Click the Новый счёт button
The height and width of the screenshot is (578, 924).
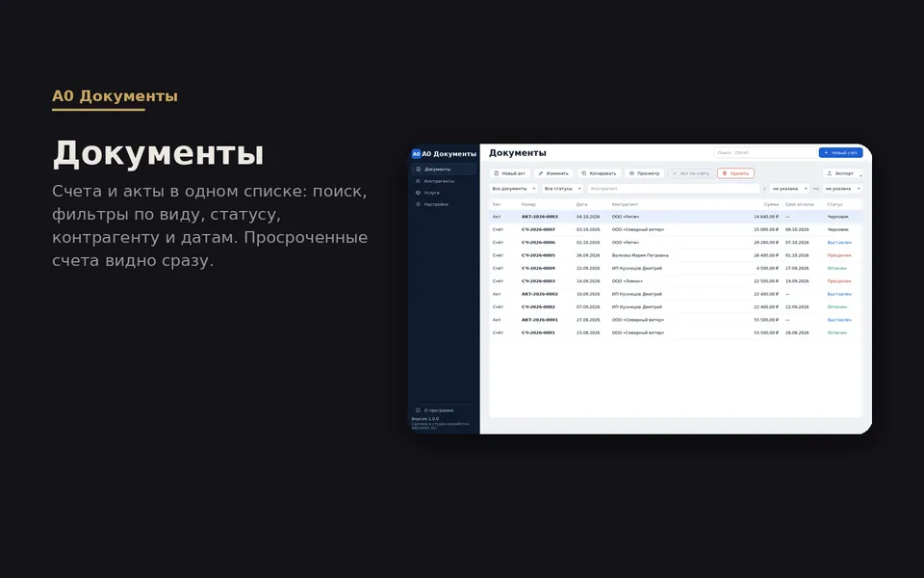[840, 153]
